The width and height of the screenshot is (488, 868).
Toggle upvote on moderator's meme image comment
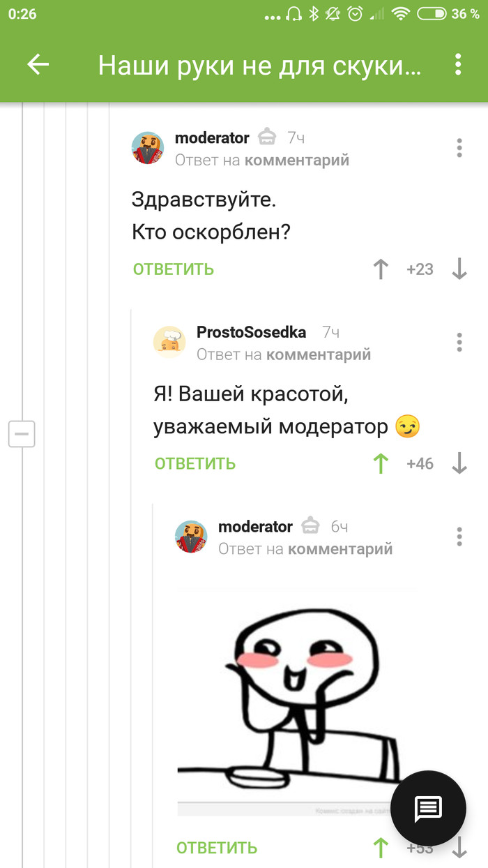pos(381,847)
